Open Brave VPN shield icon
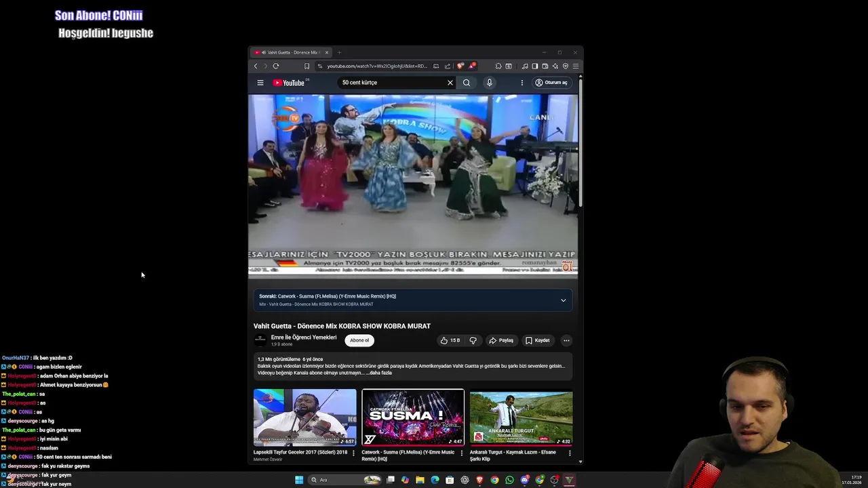Image resolution: width=868 pixels, height=488 pixels. (566, 66)
